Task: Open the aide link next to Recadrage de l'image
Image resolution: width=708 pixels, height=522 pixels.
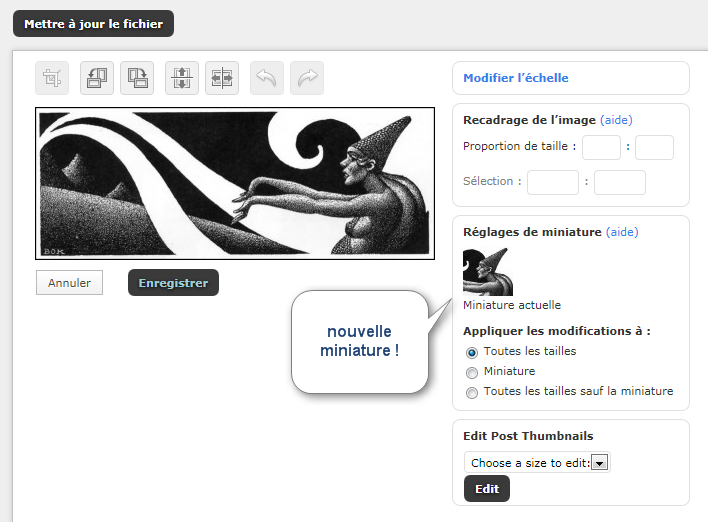Action: (x=616, y=120)
